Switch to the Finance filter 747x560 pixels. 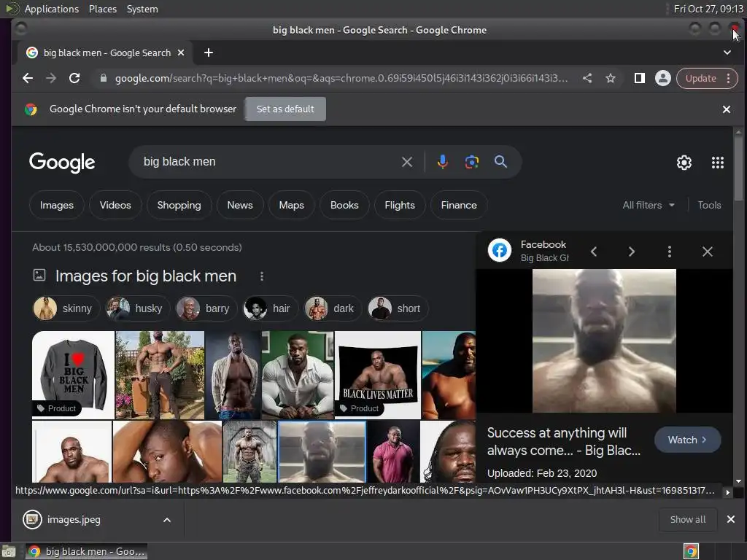coord(459,205)
